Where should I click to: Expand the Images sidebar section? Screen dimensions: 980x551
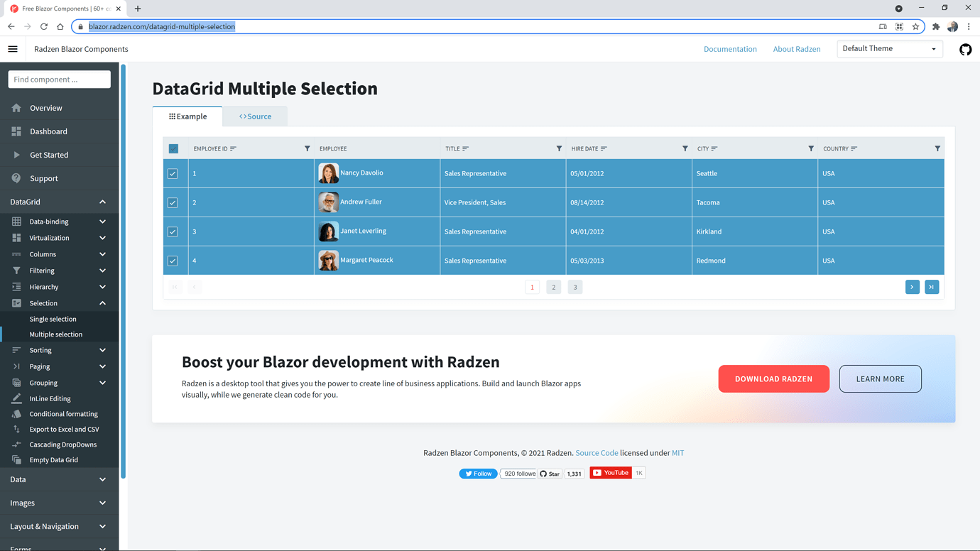point(59,503)
